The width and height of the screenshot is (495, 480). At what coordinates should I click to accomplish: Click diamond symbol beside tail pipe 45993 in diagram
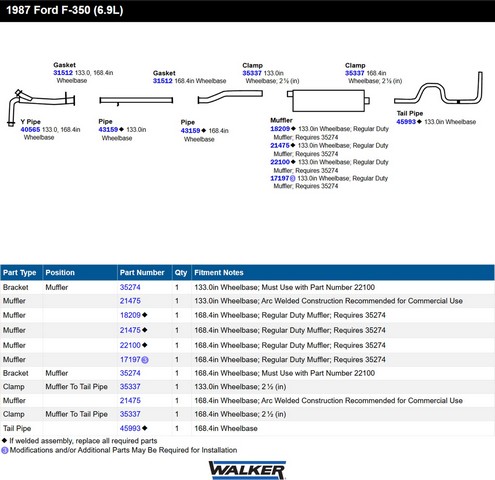pyautogui.click(x=419, y=122)
